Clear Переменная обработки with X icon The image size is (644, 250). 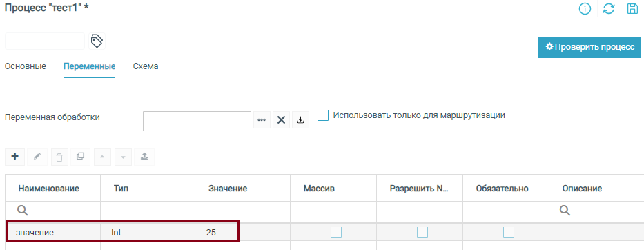point(281,120)
